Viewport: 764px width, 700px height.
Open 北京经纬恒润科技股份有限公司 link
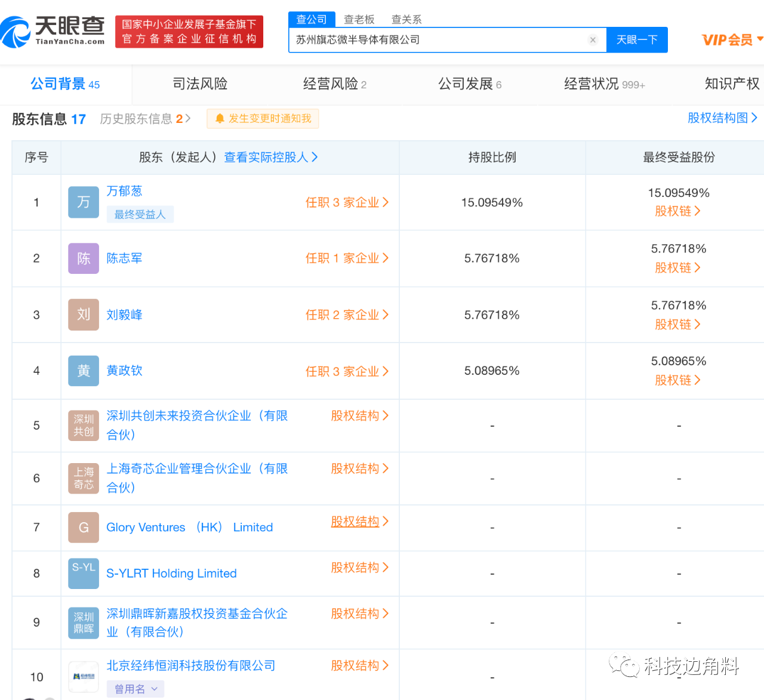191,666
